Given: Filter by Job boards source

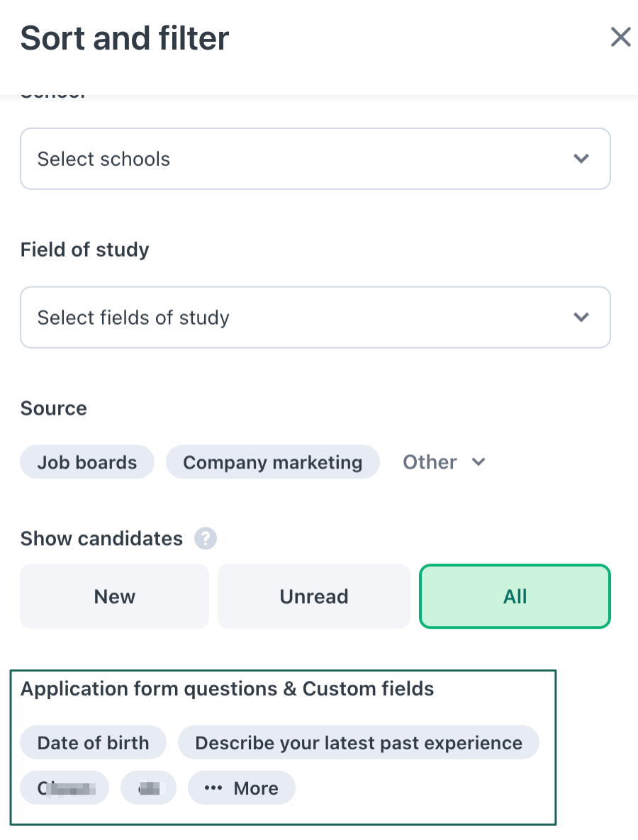Looking at the screenshot, I should click(87, 462).
